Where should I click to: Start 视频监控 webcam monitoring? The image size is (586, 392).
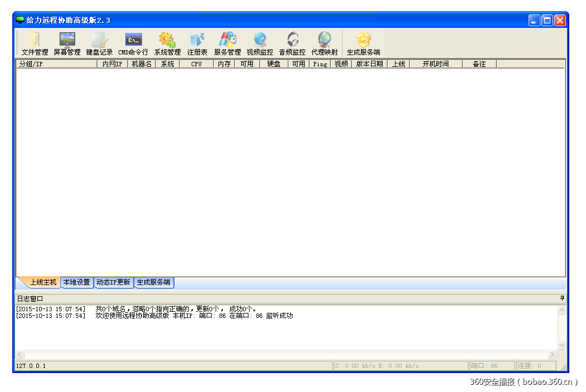coord(260,43)
